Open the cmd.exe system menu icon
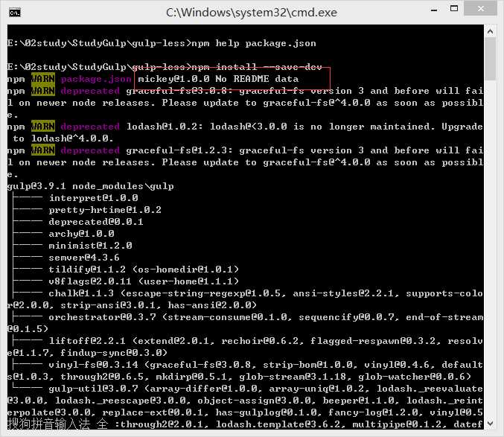This screenshot has width=504, height=437. point(15,13)
